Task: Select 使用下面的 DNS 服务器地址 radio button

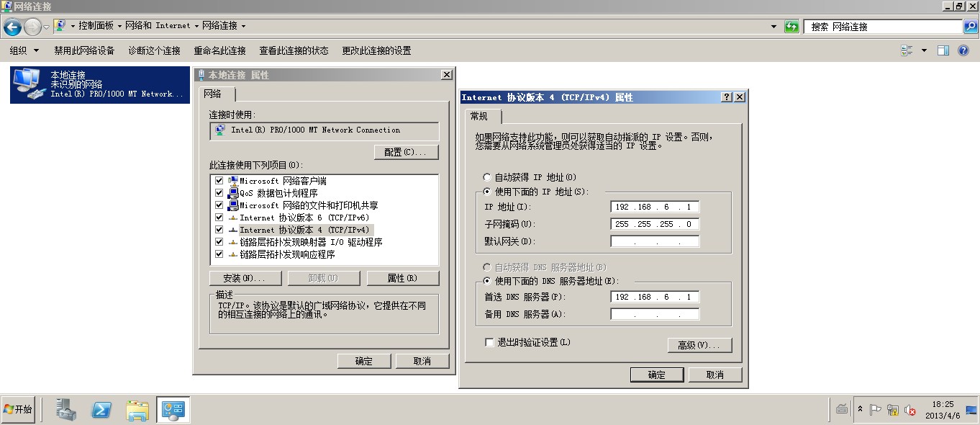Action: [487, 281]
